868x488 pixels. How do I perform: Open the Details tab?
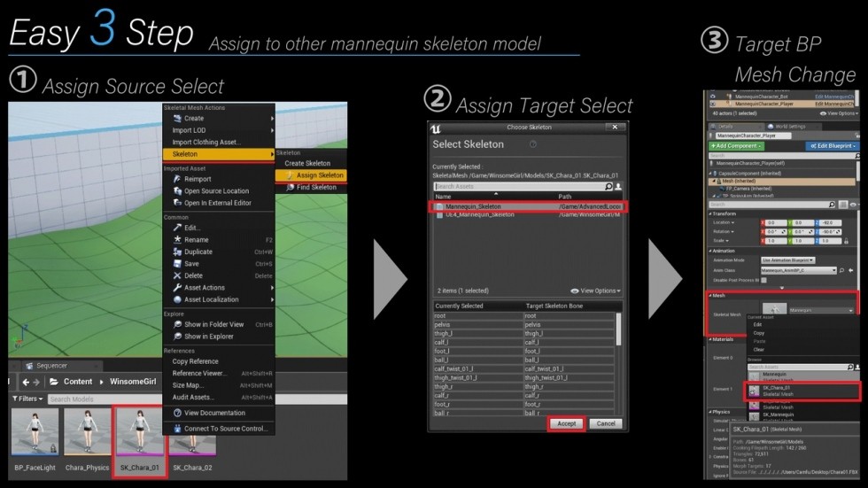click(x=736, y=127)
